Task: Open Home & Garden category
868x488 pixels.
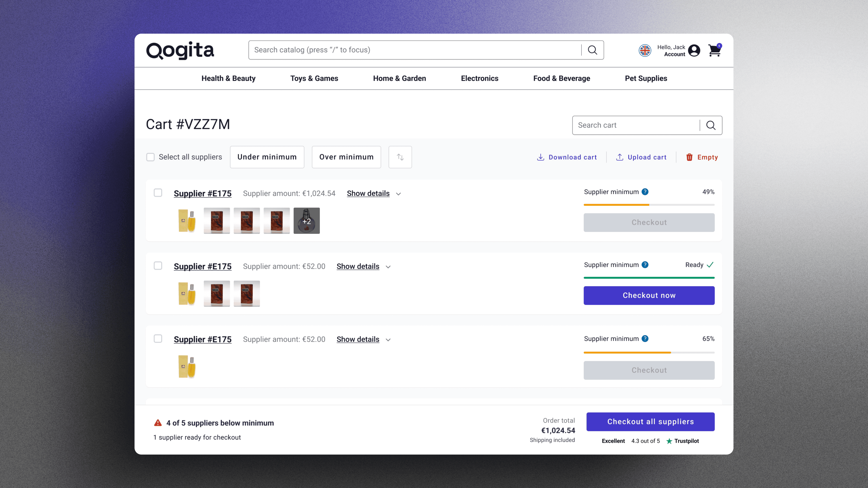Action: click(x=399, y=78)
